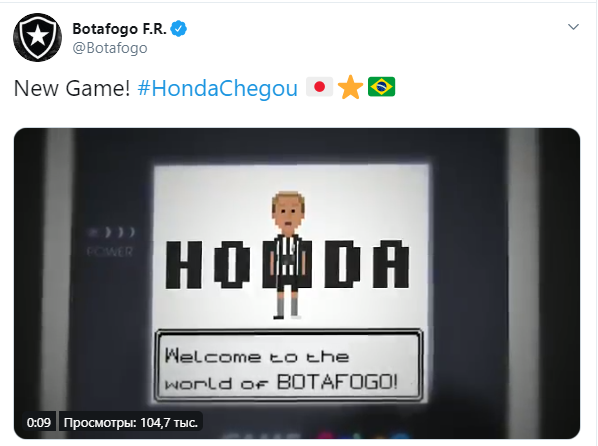Click the gold star emoji

[x=350, y=87]
